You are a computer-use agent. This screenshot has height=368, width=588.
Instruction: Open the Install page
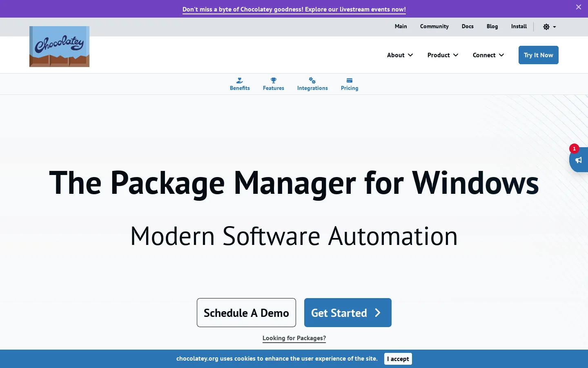519,26
